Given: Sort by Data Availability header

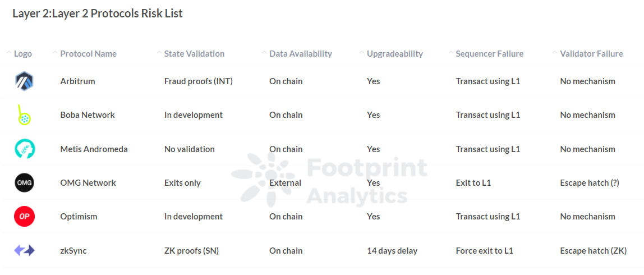Looking at the screenshot, I should 301,53.
